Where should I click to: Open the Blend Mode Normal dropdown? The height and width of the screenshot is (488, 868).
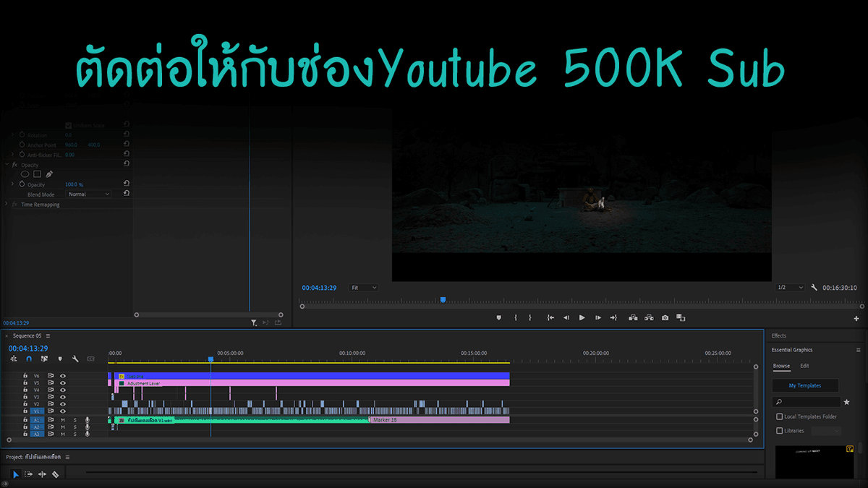[89, 194]
